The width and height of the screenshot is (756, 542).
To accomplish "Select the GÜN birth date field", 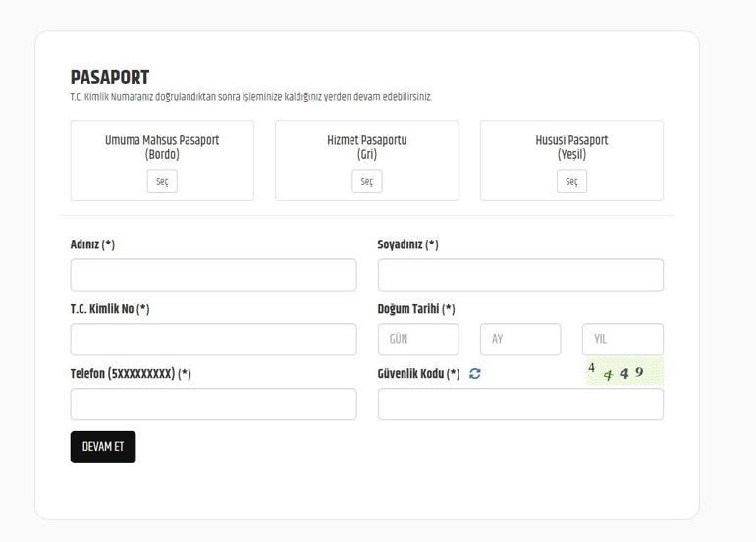I will (x=418, y=340).
